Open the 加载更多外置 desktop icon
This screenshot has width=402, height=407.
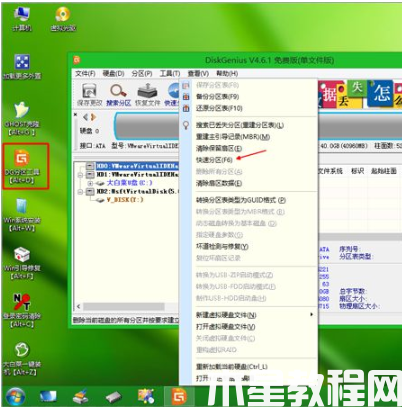point(22,66)
